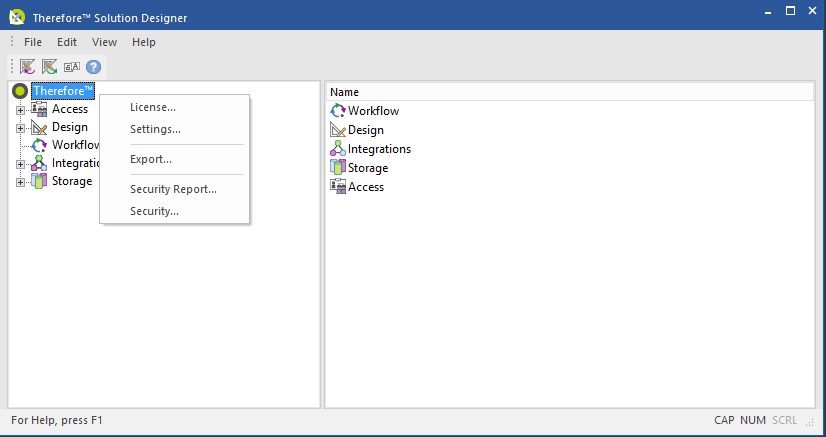Click the Name column header

tap(569, 92)
